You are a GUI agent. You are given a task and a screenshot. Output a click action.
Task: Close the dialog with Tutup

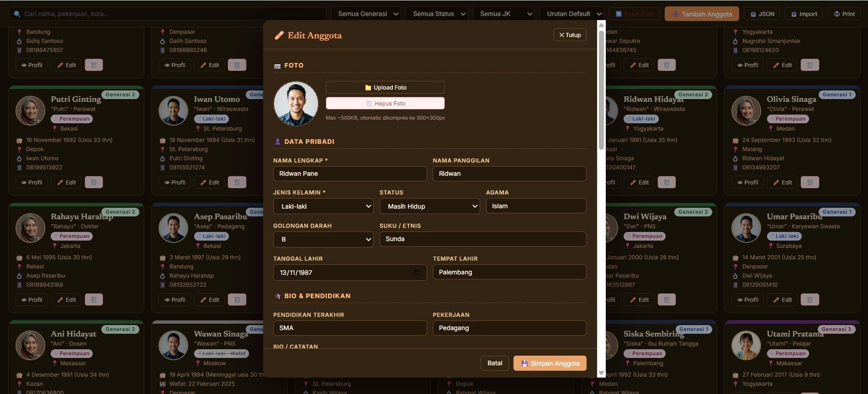click(x=570, y=35)
